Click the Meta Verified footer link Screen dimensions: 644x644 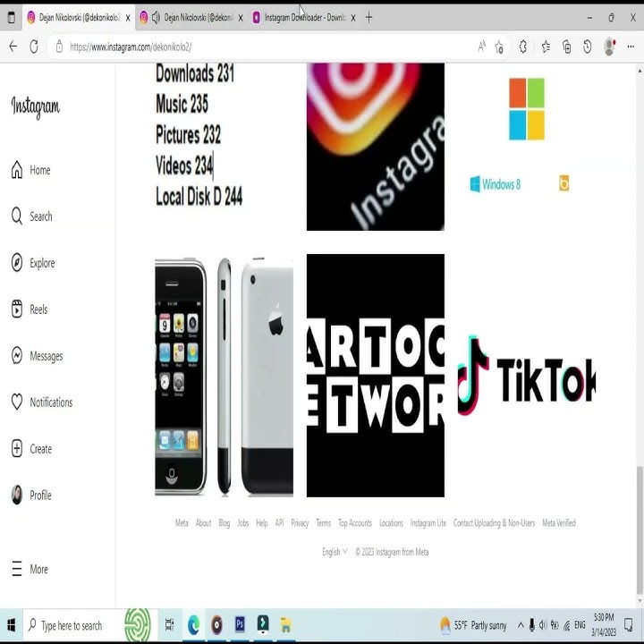(559, 523)
